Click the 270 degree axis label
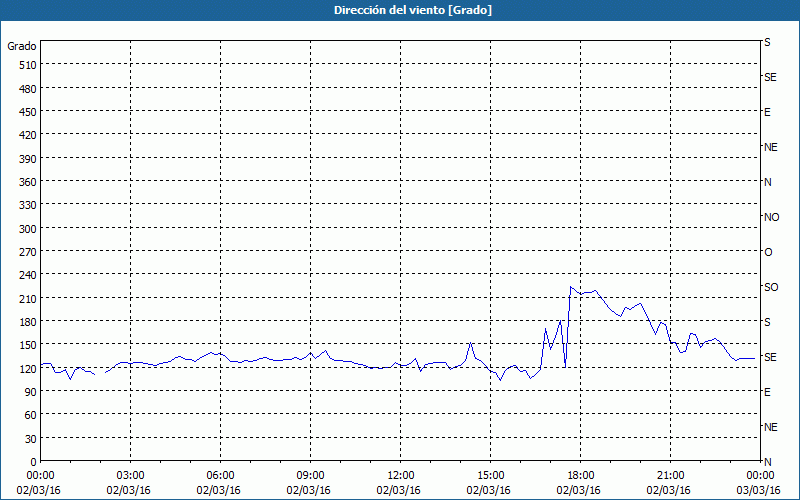This screenshot has width=800, height=500. (28, 252)
